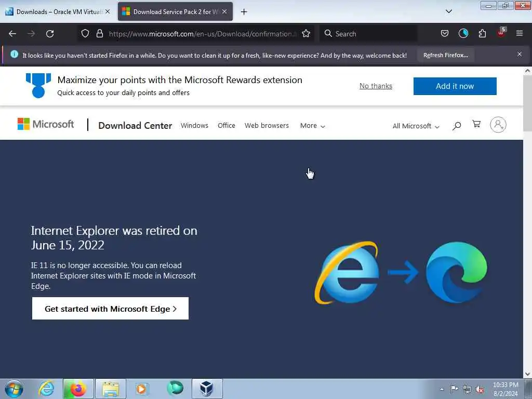
Task: Open Windows Media Player from the taskbar
Action: pyautogui.click(x=142, y=389)
